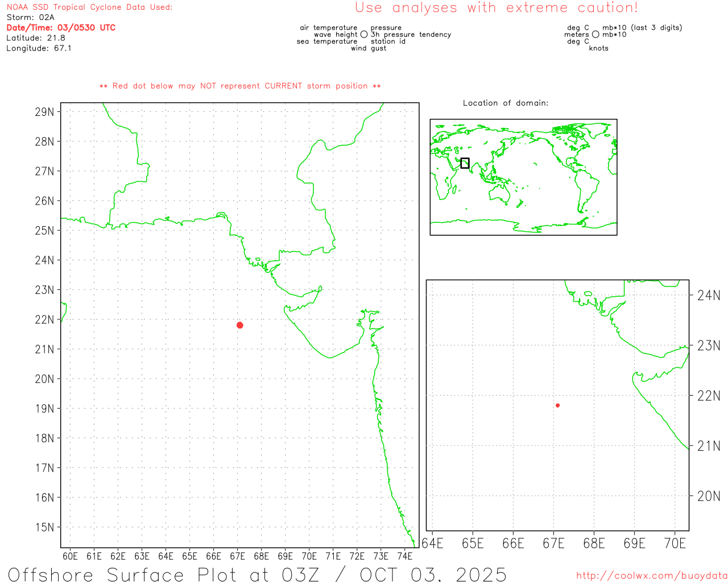Click the 'Storm: 02A' text
Image resolution: width=728 pixels, height=582 pixels.
click(x=30, y=18)
